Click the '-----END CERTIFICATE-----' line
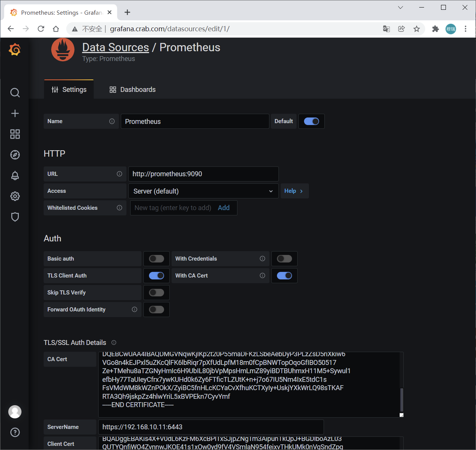This screenshot has width=476, height=450. tap(138, 405)
